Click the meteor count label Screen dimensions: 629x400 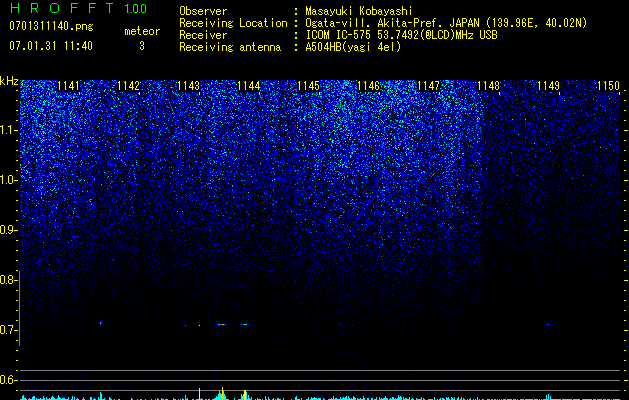tap(142, 31)
